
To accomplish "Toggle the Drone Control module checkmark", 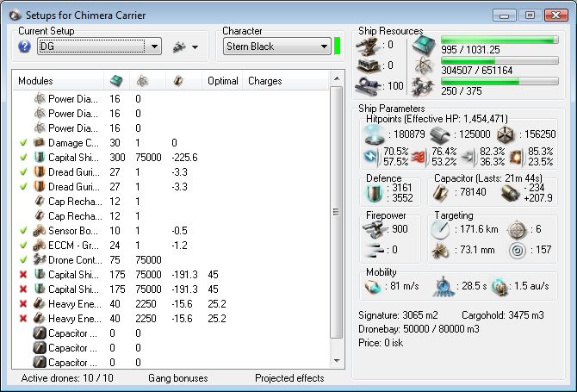I will point(23,260).
